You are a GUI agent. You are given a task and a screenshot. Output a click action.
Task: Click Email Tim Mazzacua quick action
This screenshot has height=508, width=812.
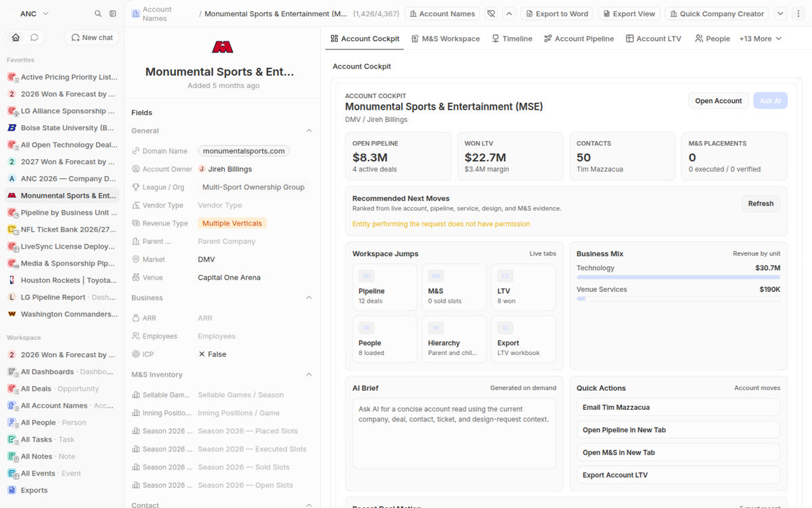(678, 407)
